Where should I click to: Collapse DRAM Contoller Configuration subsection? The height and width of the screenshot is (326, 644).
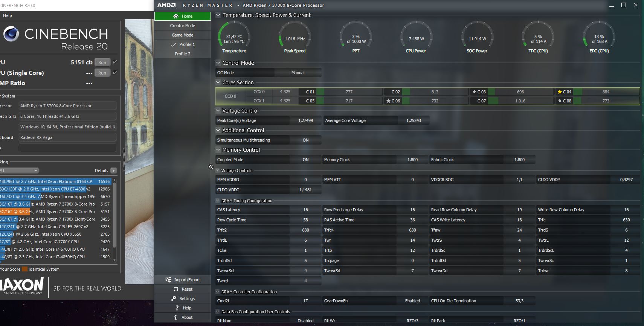point(218,292)
